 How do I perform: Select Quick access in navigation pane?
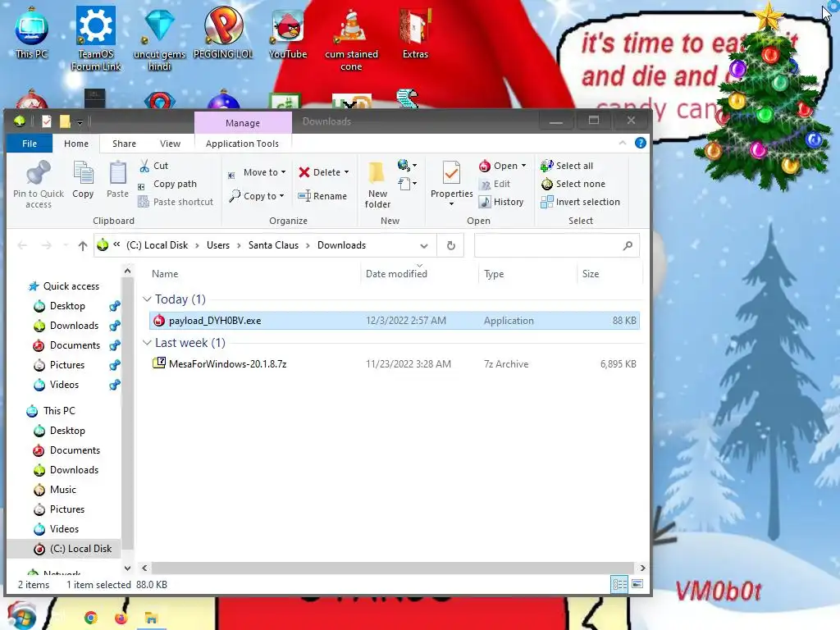(x=64, y=286)
